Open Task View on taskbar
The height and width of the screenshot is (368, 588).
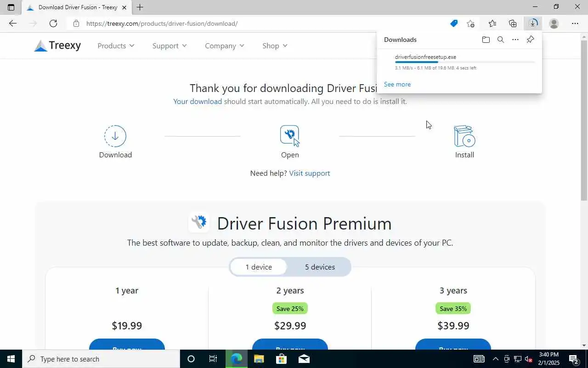click(x=213, y=359)
